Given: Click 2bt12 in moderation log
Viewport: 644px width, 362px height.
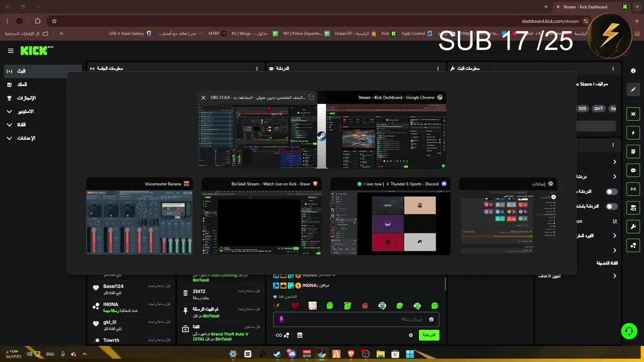Looking at the screenshot, I should coord(199,291).
